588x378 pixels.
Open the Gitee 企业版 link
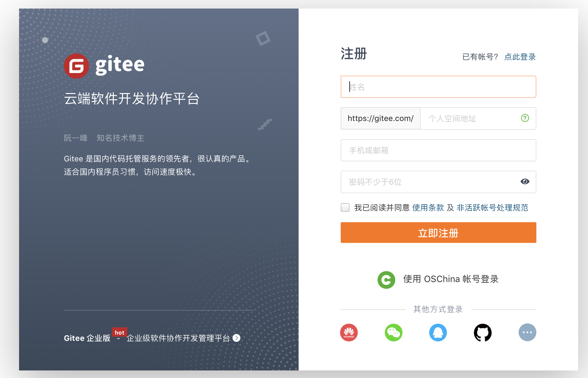87,338
